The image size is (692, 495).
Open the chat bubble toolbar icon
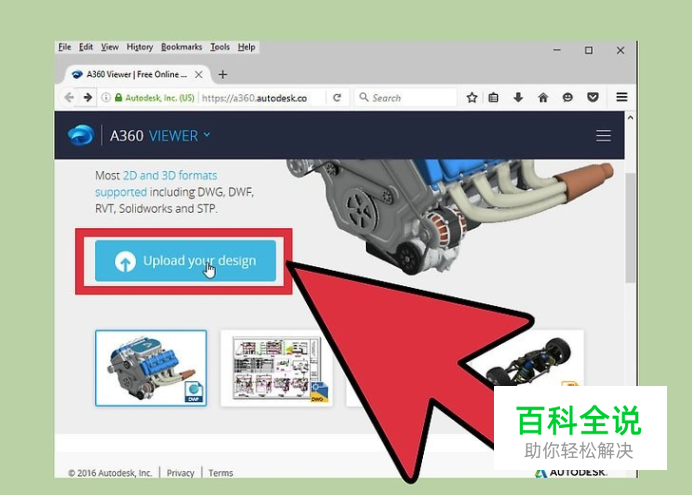point(568,98)
